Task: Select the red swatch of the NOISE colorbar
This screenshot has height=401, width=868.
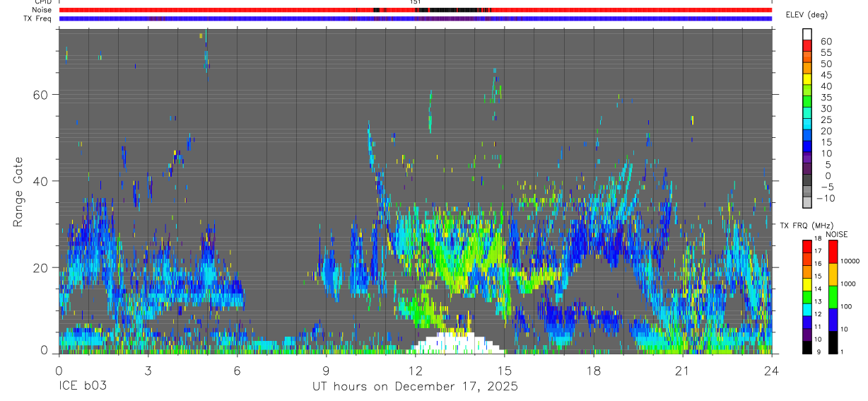Action: coord(833,252)
